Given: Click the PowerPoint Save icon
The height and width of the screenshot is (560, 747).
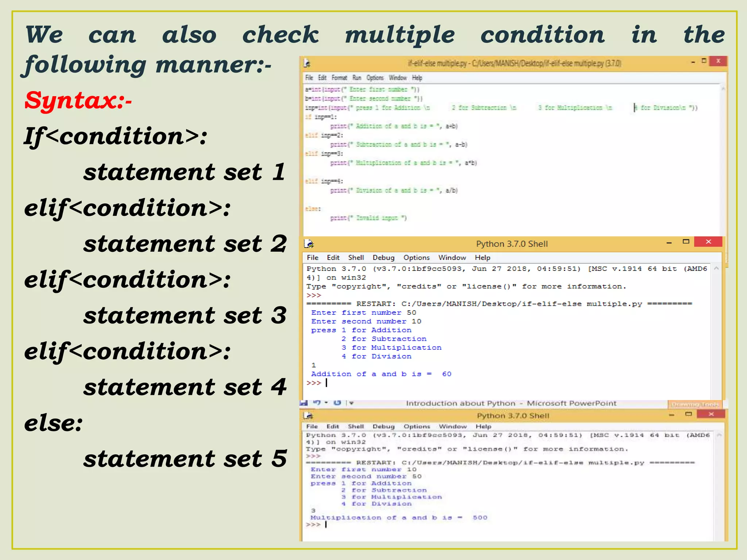Looking at the screenshot, I should coord(304,403).
